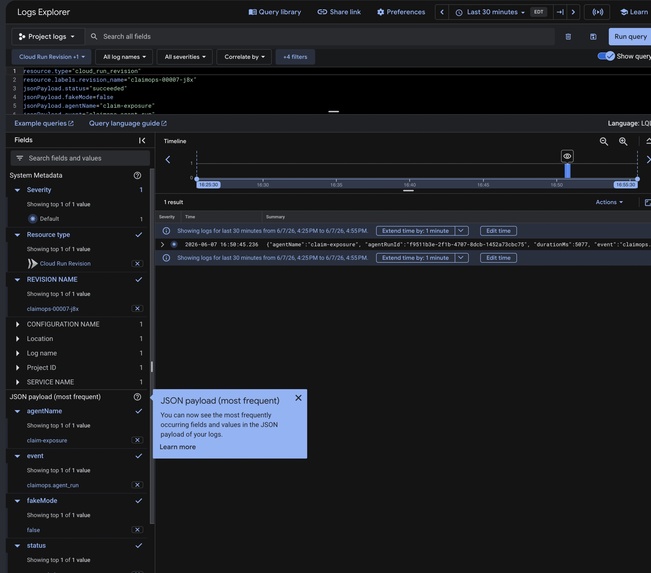This screenshot has height=573, width=651.
Task: Collapse the agentName field
Action: point(17,411)
